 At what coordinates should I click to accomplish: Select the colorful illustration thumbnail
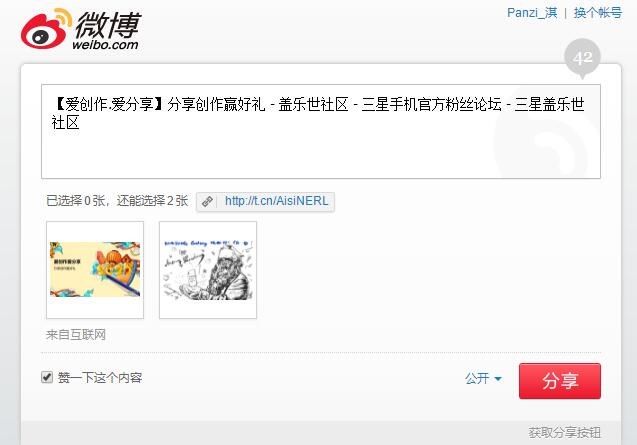pos(95,270)
